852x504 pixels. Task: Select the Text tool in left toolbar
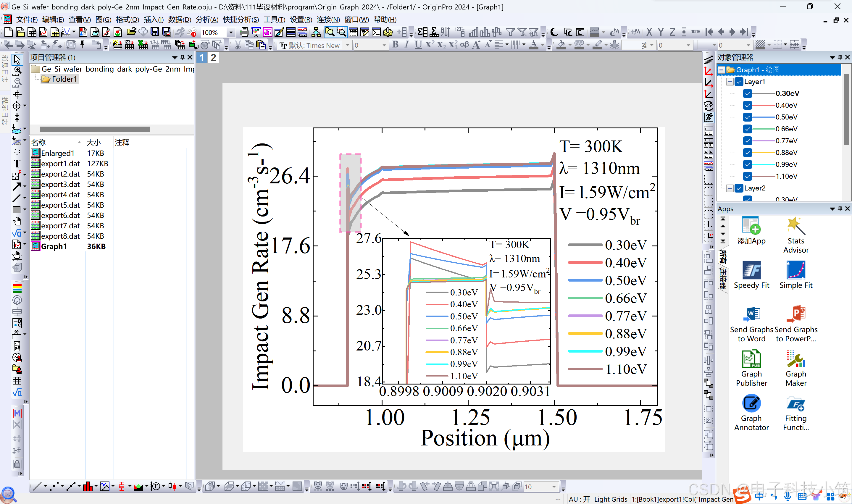(x=17, y=164)
